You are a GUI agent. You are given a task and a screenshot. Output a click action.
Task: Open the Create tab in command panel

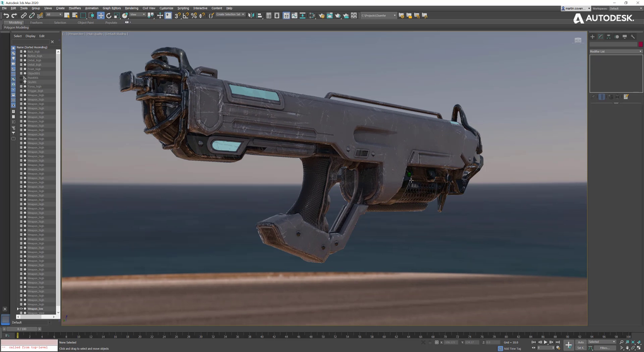click(x=592, y=37)
